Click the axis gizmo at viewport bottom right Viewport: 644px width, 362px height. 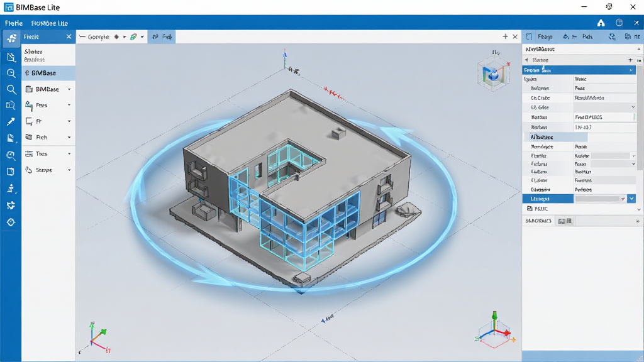tap(495, 329)
